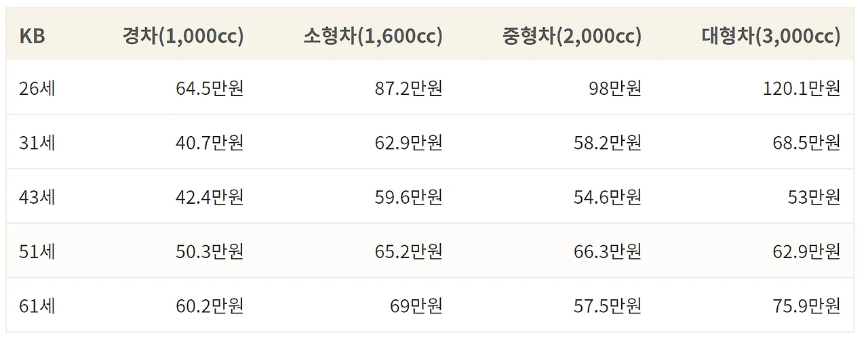Select the 43세 row label
868x344 pixels.
pyautogui.click(x=37, y=197)
